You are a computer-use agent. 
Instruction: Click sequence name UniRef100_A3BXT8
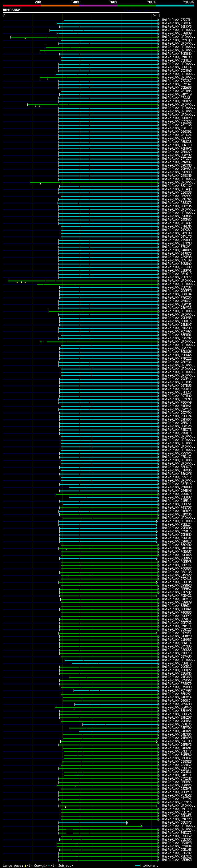pyautogui.click(x=176, y=430)
